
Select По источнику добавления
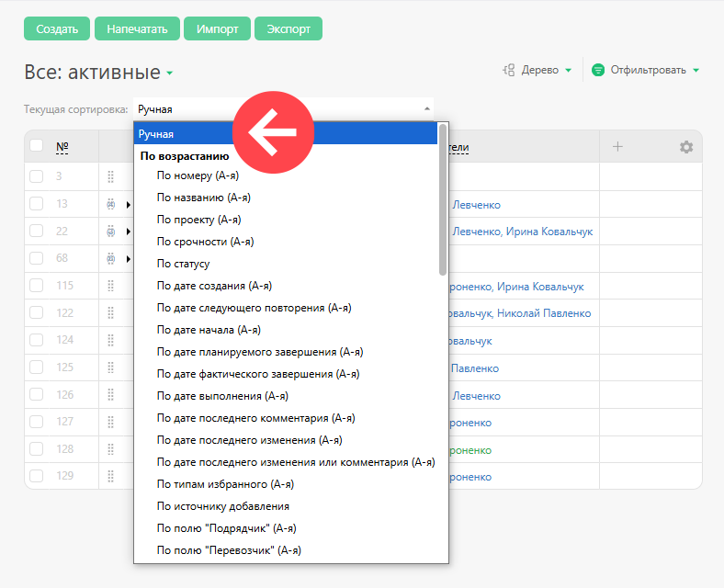click(222, 506)
